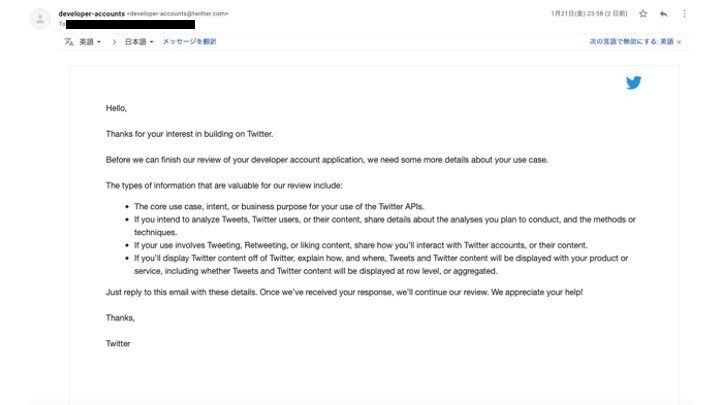Image resolution: width=720 pixels, height=405 pixels.
Task: Click the Twitter signature text
Action: (x=118, y=343)
